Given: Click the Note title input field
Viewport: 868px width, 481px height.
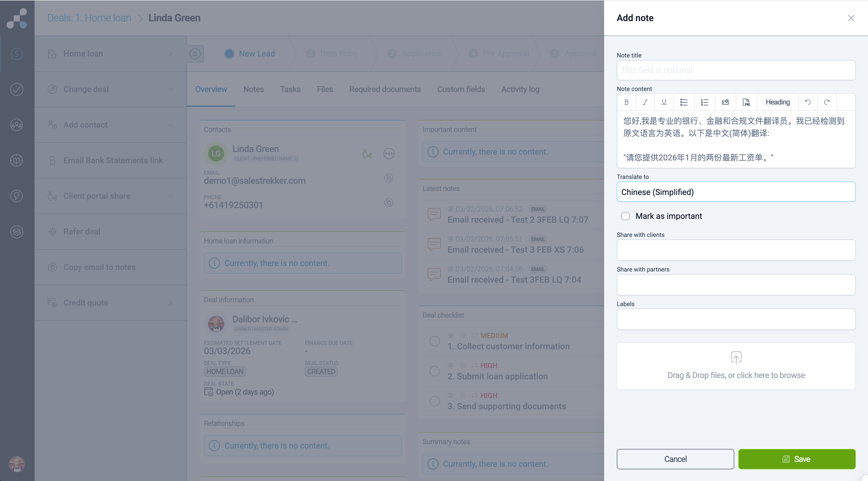Looking at the screenshot, I should coord(736,70).
